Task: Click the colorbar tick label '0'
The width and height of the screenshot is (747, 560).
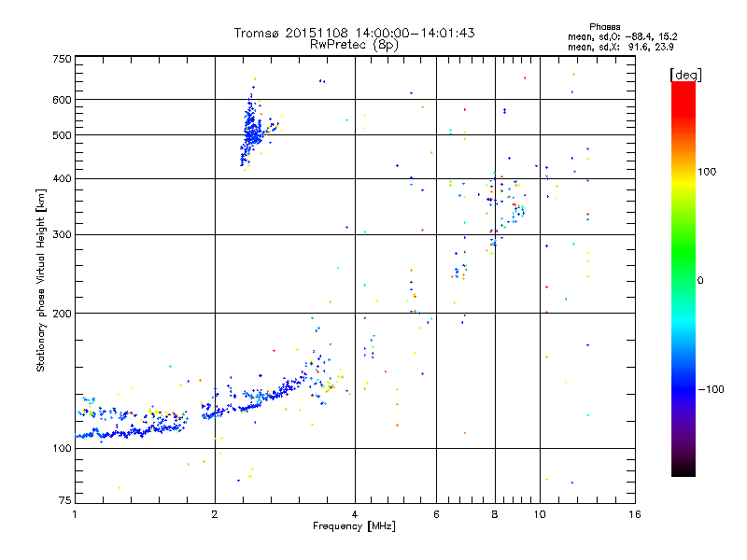Action: click(700, 281)
